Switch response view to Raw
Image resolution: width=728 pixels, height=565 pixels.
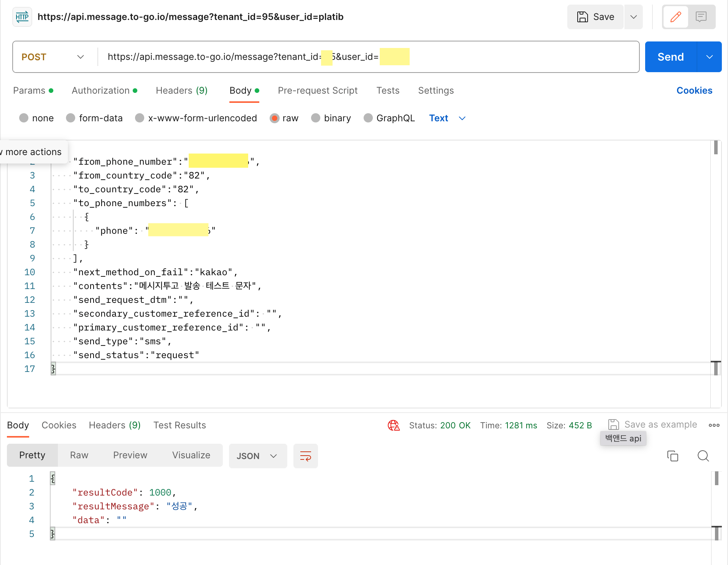(79, 455)
